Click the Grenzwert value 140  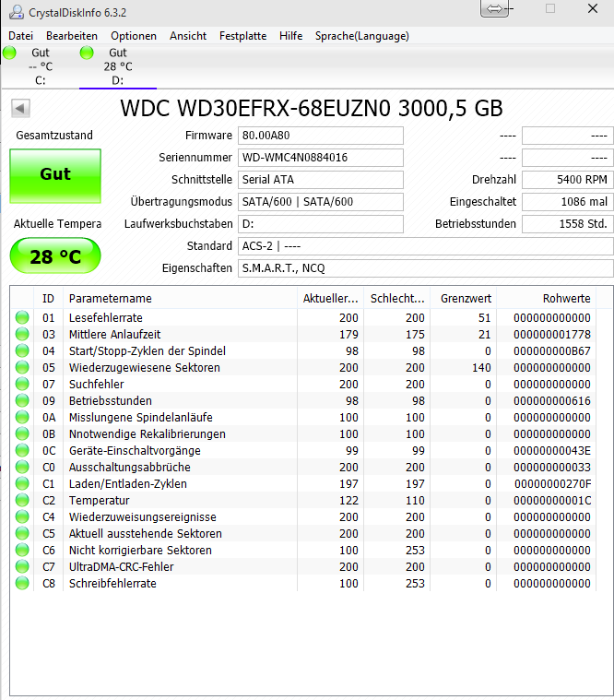(481, 368)
